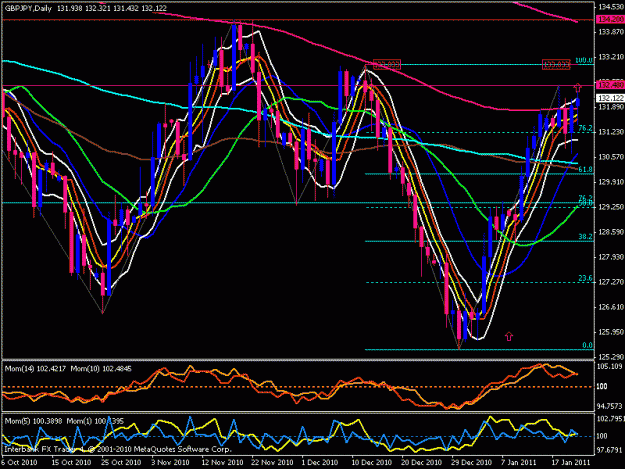Click the 6 Oct 2010 date label

point(20,463)
